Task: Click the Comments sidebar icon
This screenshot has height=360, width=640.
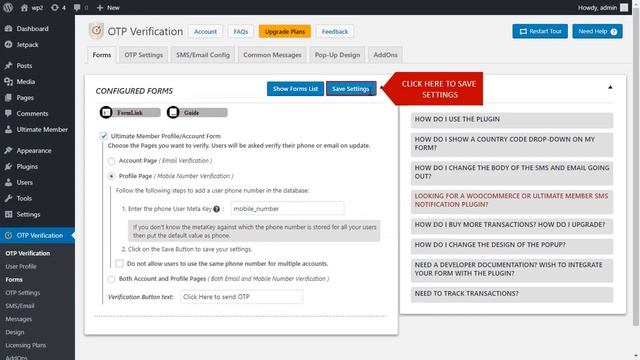Action: [8, 113]
